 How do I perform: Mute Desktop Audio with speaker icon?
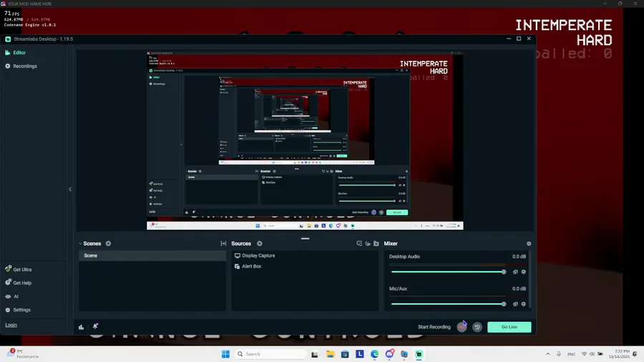[515, 272]
